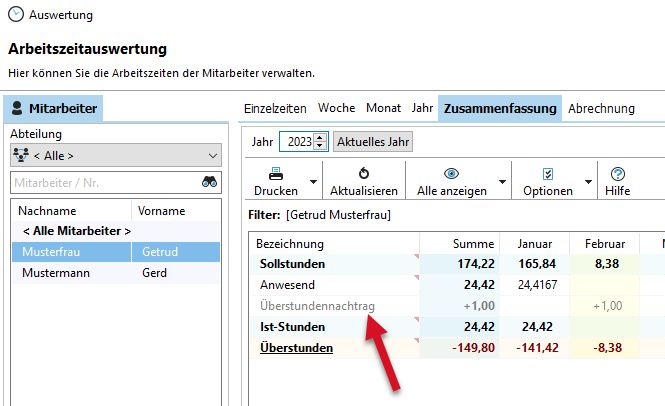
Task: Expand the Optionen dropdown arrow
Action: click(x=588, y=182)
